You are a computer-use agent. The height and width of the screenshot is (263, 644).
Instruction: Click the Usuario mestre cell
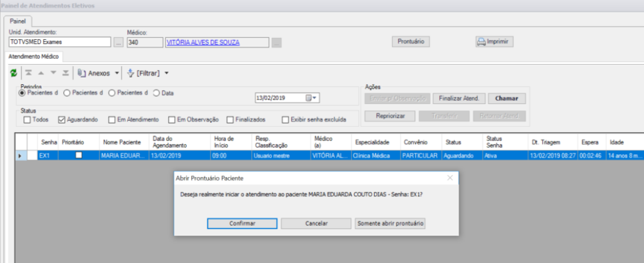[281, 156]
